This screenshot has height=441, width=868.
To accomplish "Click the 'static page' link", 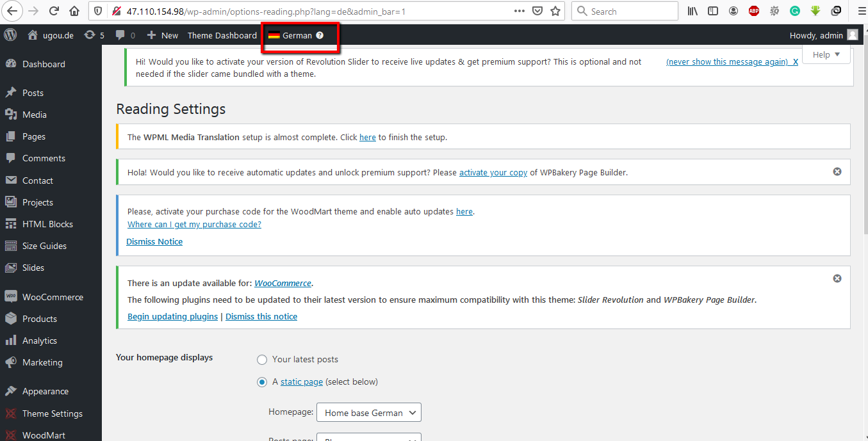I will (x=302, y=382).
